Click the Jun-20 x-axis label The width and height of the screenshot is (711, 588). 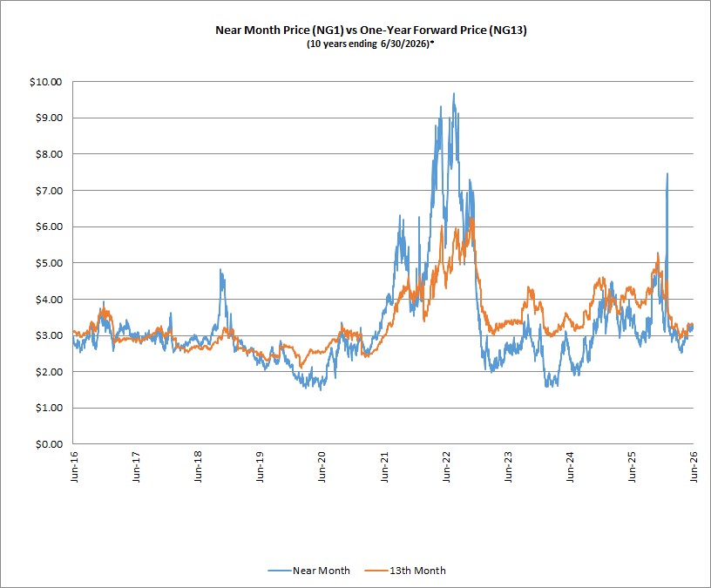point(322,467)
